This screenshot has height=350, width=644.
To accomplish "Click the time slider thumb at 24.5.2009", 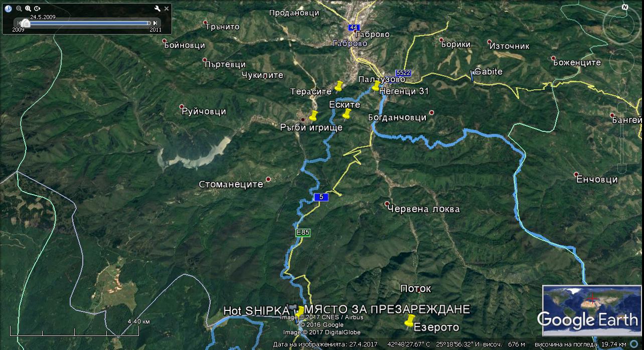I will click(x=25, y=23).
